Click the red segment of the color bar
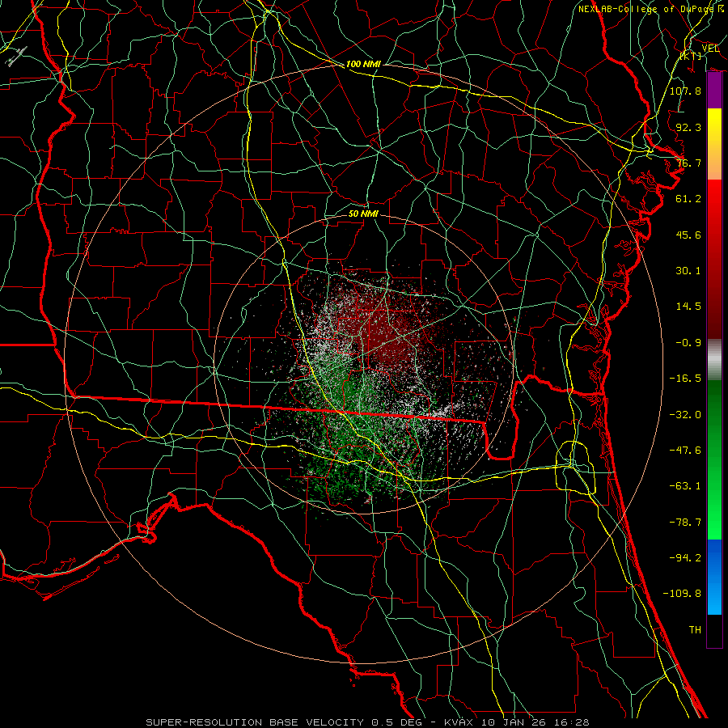The height and width of the screenshot is (728, 728). coord(714,259)
